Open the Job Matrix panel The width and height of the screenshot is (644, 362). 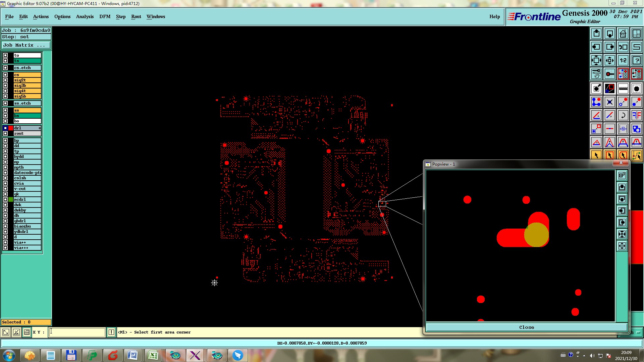(26, 45)
